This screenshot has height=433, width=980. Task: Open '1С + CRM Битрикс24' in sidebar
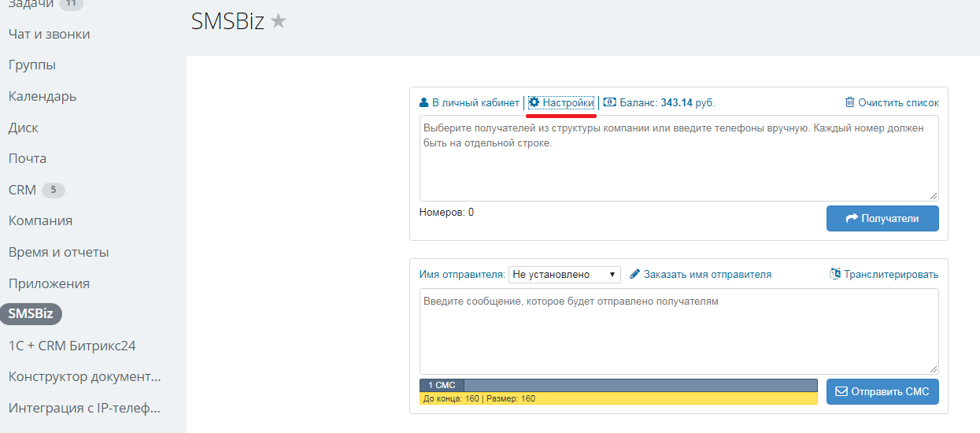coord(72,346)
